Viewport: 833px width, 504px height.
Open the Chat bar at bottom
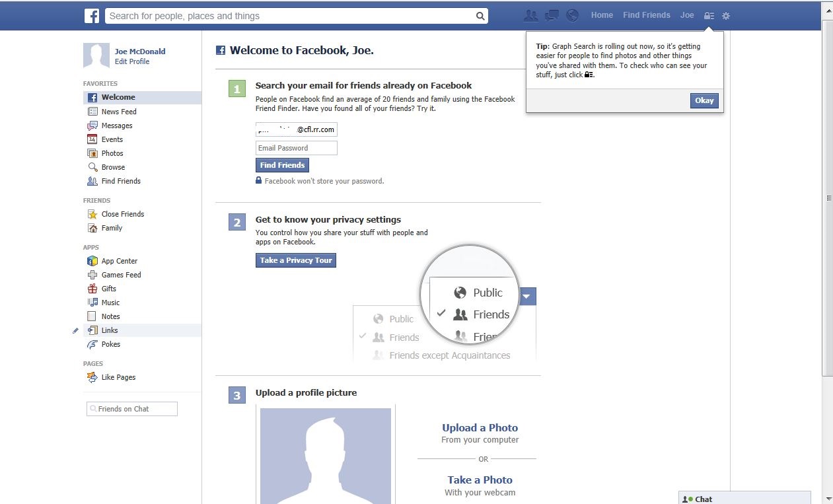pyautogui.click(x=744, y=499)
